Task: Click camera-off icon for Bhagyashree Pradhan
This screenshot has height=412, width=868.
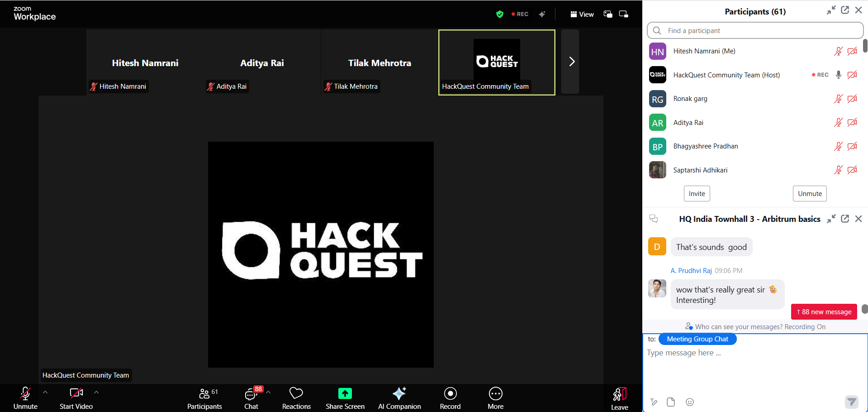Action: (852, 146)
